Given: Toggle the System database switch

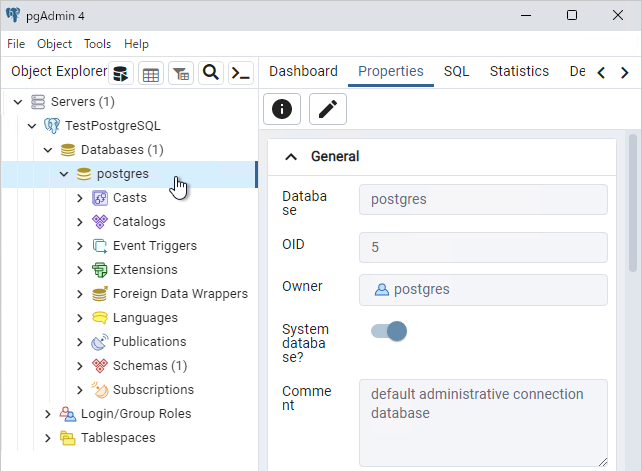Looking at the screenshot, I should (389, 331).
